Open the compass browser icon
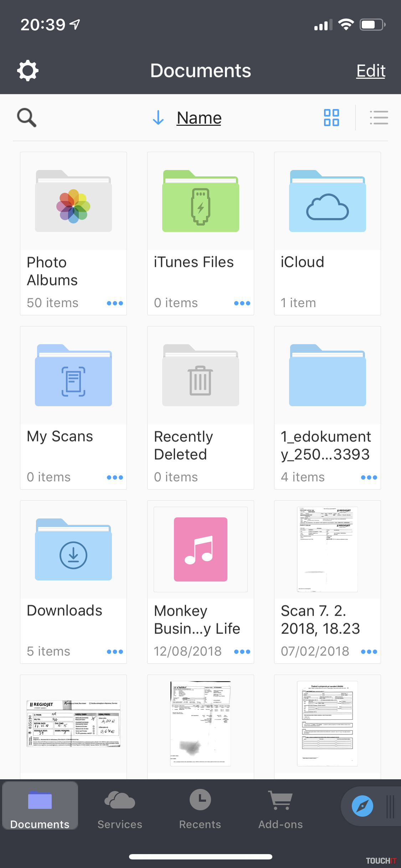Viewport: 401px width, 868px height. coord(362,806)
